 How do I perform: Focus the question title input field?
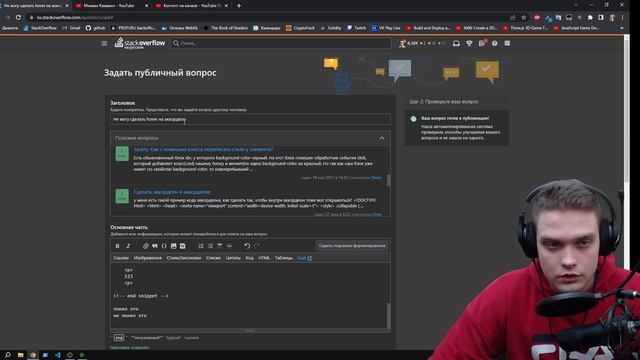point(250,120)
